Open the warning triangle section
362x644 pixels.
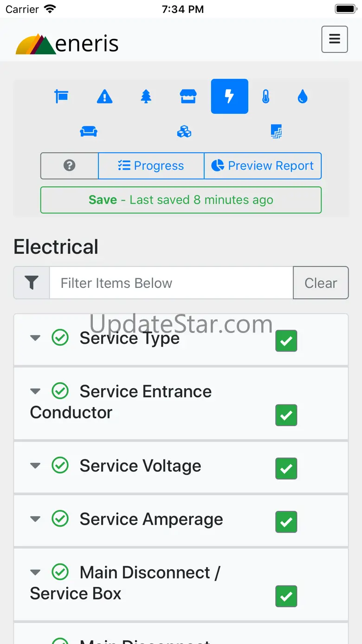(104, 97)
